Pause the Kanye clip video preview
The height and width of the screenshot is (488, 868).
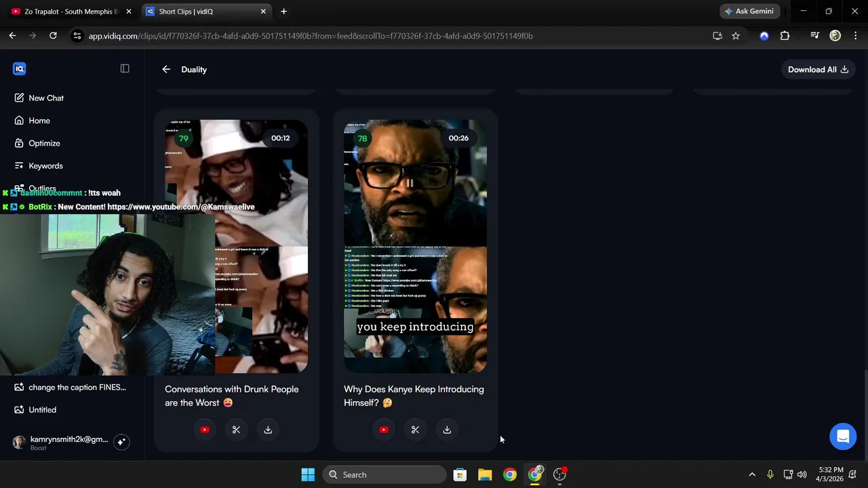(x=410, y=183)
